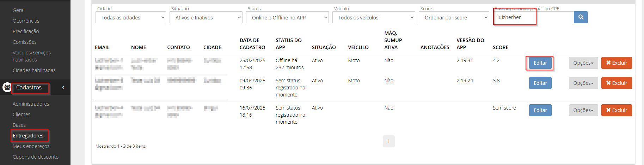Click the '16/07/2025 18:16' date cell

252,111
